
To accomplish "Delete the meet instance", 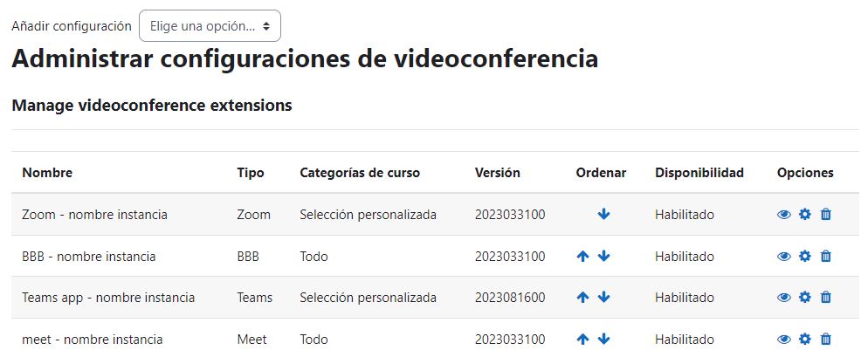I will click(x=825, y=339).
